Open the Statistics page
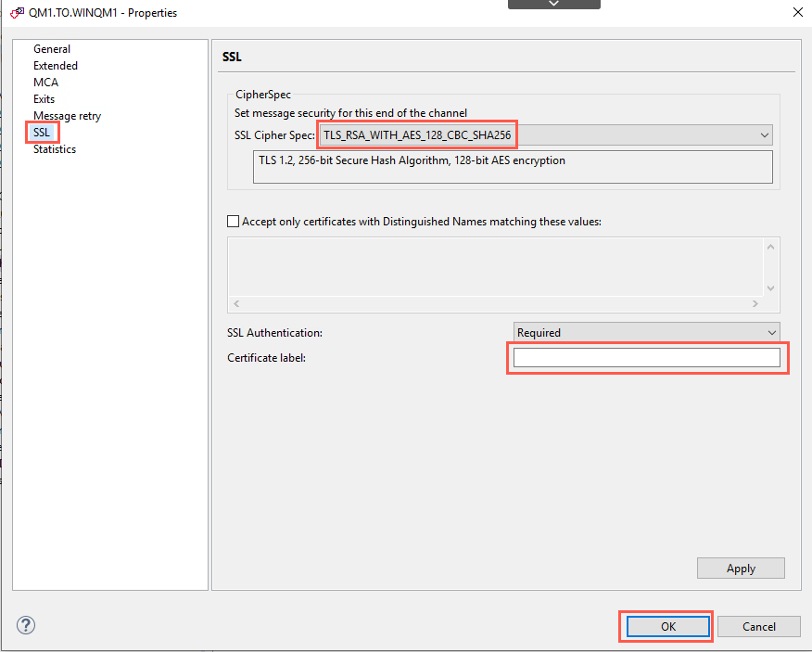This screenshot has width=812, height=652. pos(55,148)
